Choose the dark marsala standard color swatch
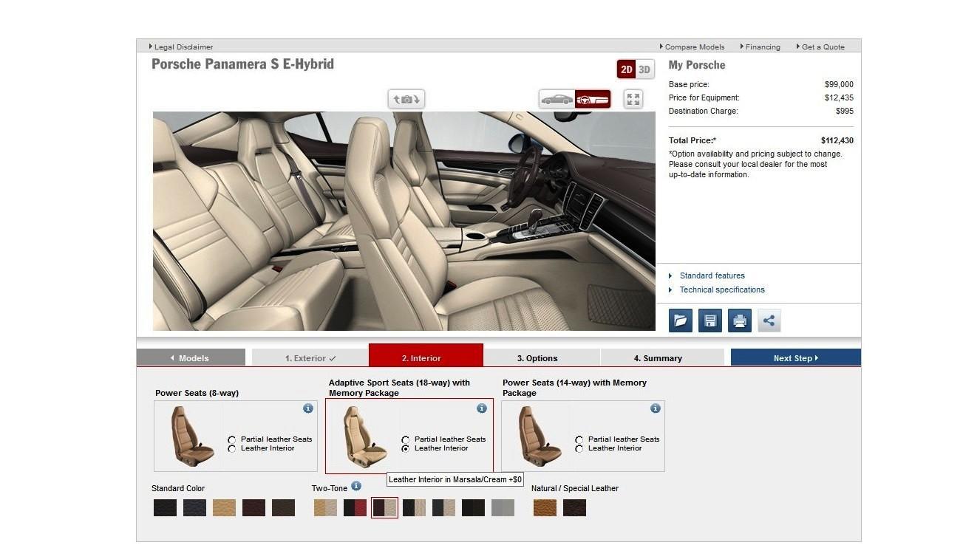This screenshot has width=980, height=548. 253,507
